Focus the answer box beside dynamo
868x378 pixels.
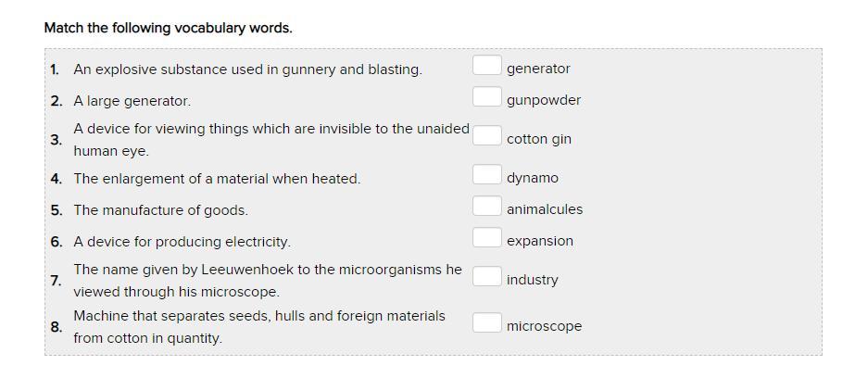tap(486, 175)
